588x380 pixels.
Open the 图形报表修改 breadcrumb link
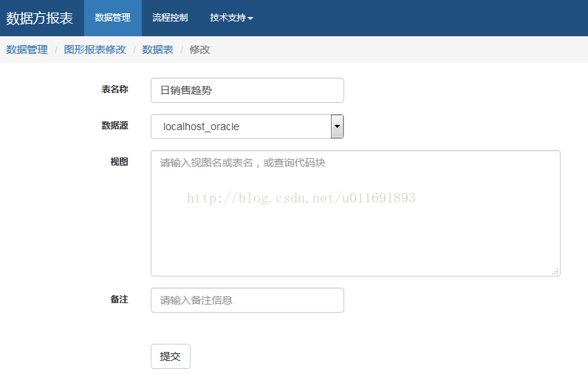(x=95, y=50)
